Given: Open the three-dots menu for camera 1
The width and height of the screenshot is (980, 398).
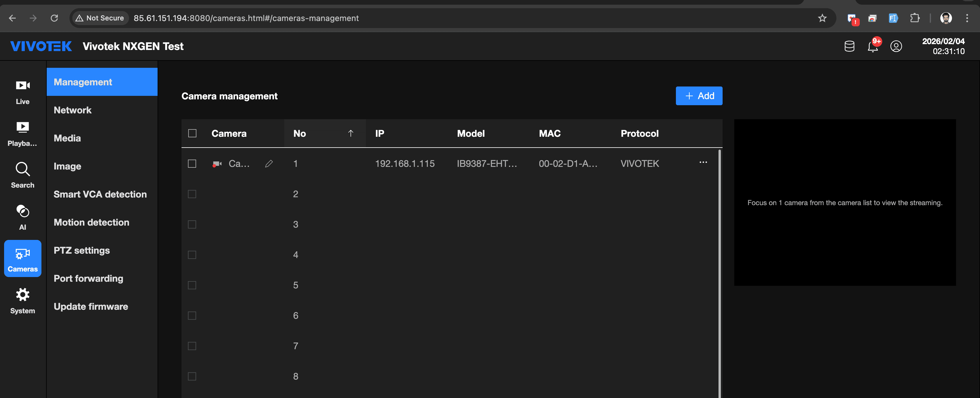Looking at the screenshot, I should tap(703, 163).
